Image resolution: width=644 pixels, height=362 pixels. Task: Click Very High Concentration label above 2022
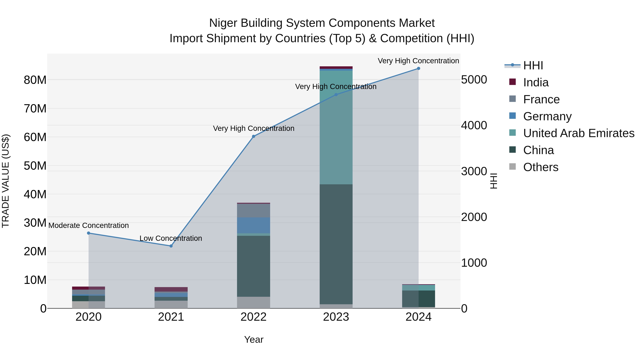pos(253,128)
